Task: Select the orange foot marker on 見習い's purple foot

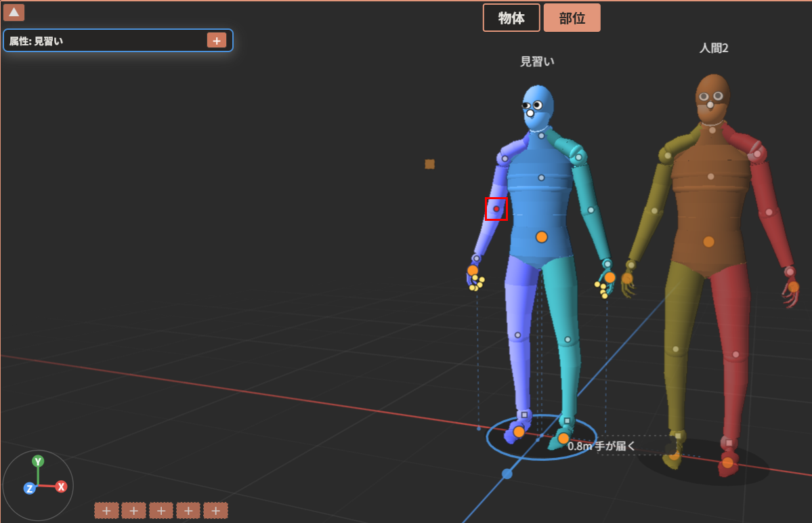Action: click(518, 432)
